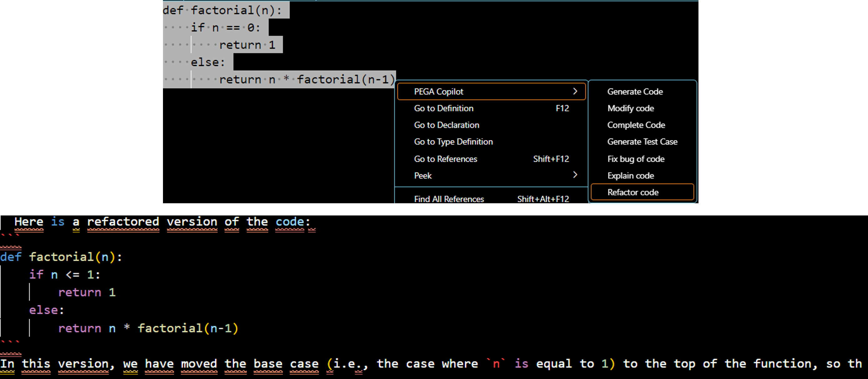Image resolution: width=868 pixels, height=379 pixels.
Task: Click the F12 shortcut label
Action: click(x=562, y=108)
